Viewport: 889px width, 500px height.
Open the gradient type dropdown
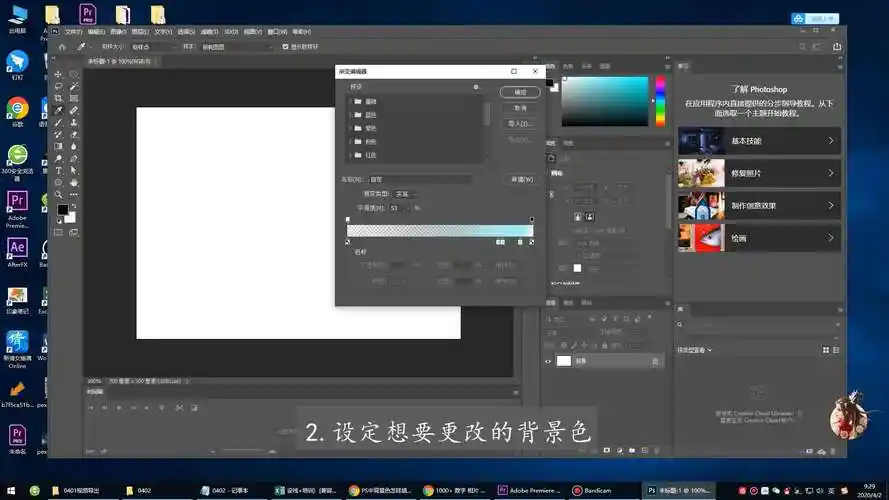click(x=402, y=193)
